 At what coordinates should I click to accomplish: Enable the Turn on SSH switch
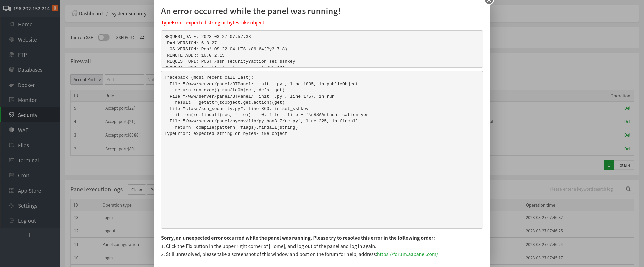point(104,37)
